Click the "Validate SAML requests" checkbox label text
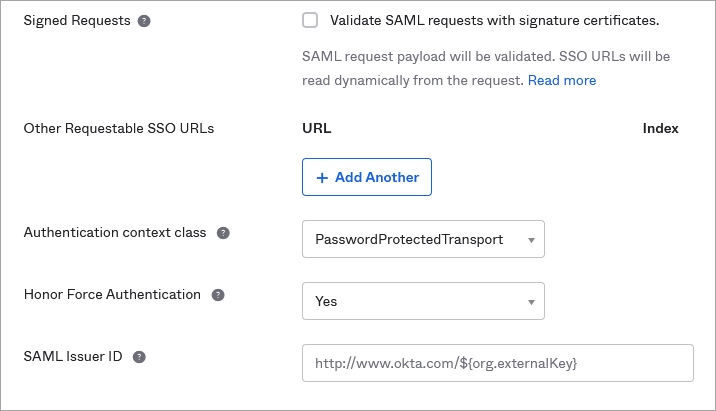 (x=494, y=20)
